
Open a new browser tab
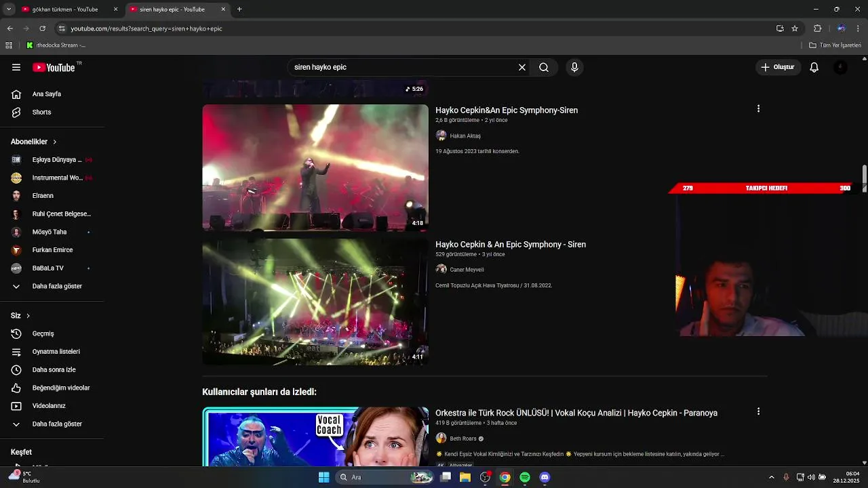click(239, 9)
